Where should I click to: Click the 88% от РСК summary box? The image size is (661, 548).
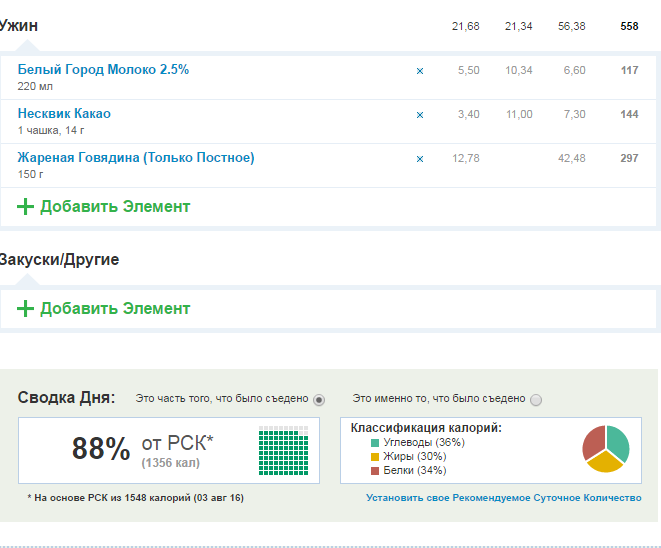pyautogui.click(x=168, y=451)
